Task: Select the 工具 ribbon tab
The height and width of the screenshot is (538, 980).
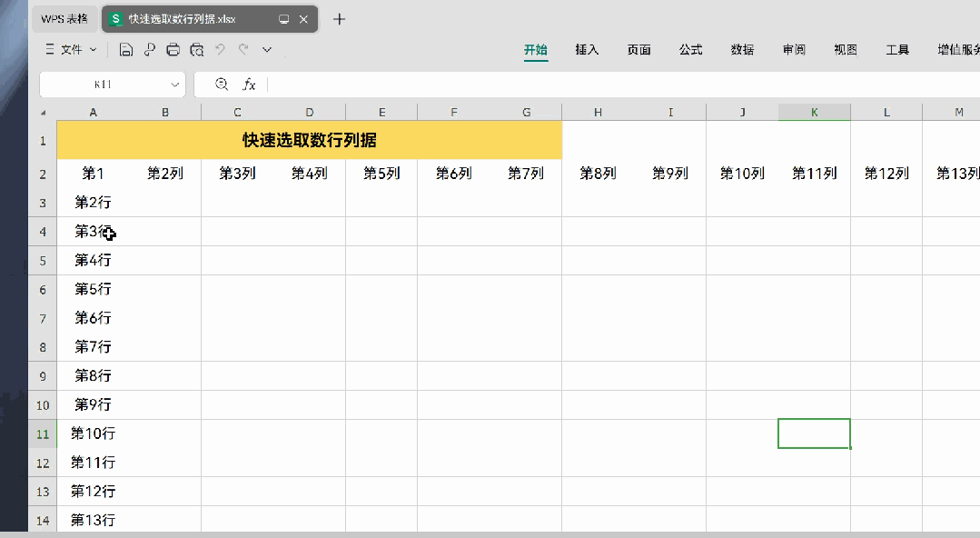Action: [896, 50]
